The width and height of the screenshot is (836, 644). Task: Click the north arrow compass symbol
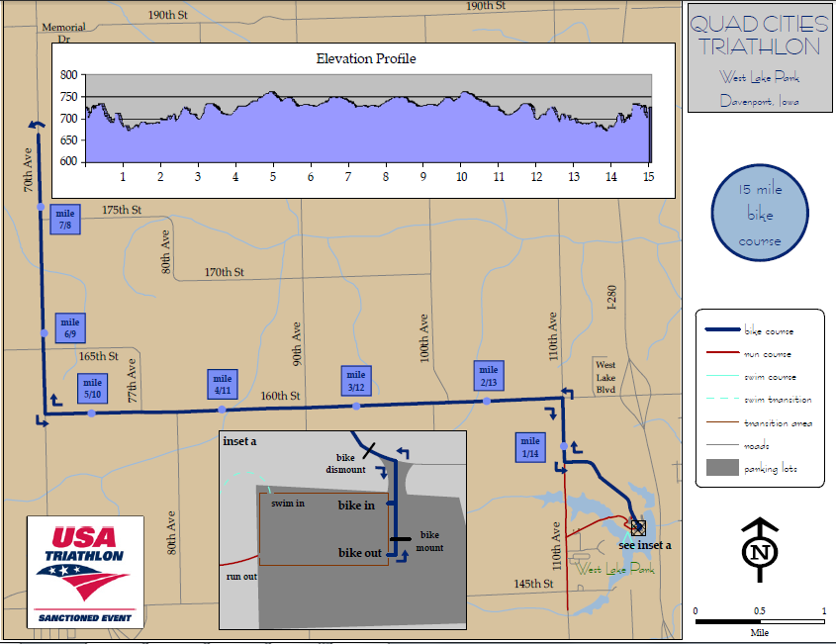(759, 551)
